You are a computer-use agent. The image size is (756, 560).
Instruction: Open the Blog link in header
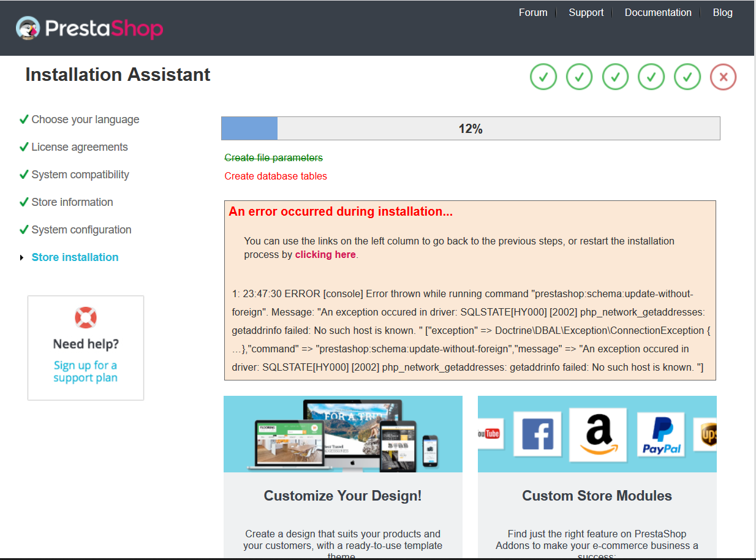[x=723, y=12]
